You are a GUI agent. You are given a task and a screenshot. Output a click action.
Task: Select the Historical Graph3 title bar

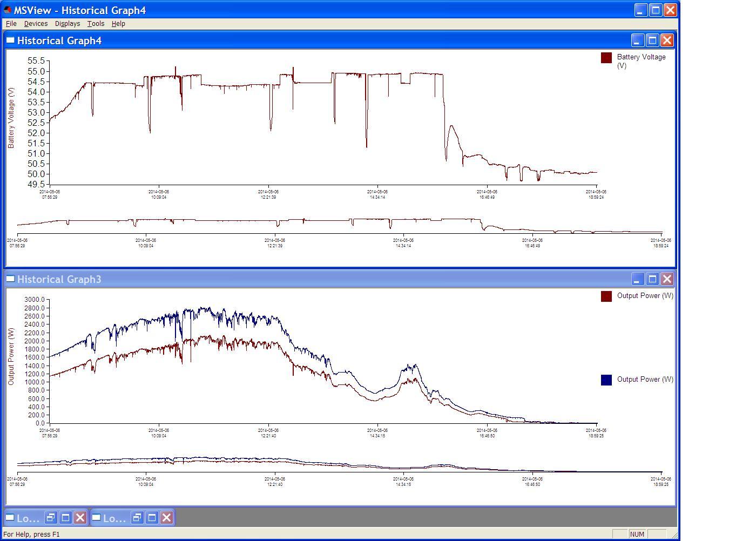(324, 279)
